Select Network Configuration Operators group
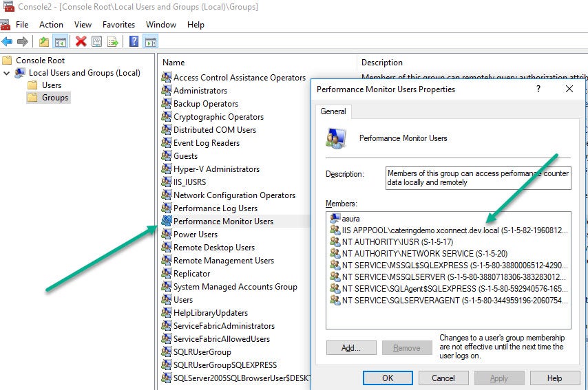588x390 pixels. [x=234, y=195]
